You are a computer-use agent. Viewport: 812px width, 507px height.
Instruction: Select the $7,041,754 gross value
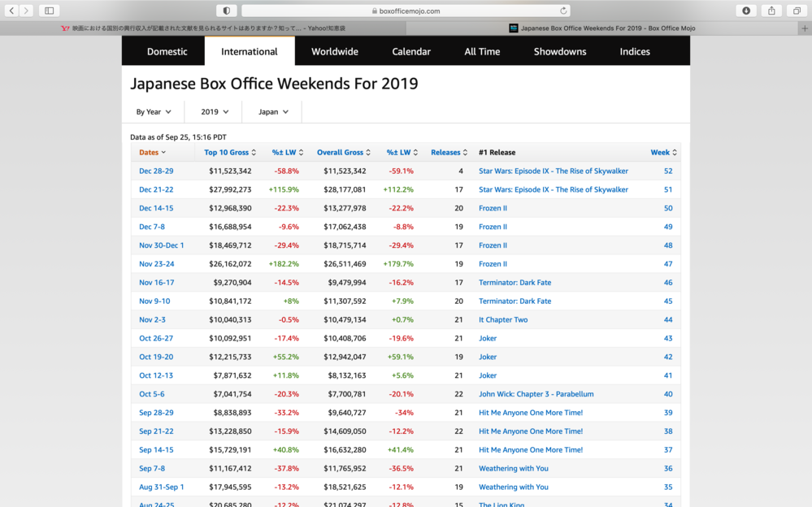tap(232, 394)
